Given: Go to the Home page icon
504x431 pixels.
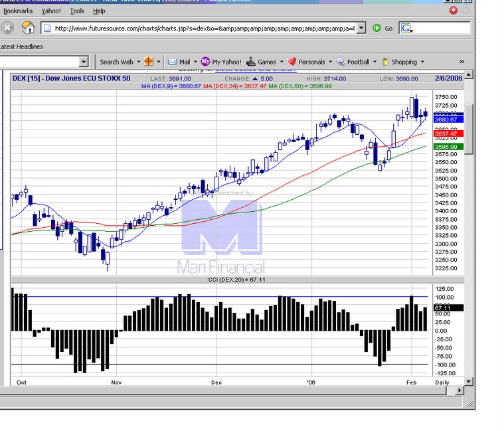Looking at the screenshot, I should [28, 28].
